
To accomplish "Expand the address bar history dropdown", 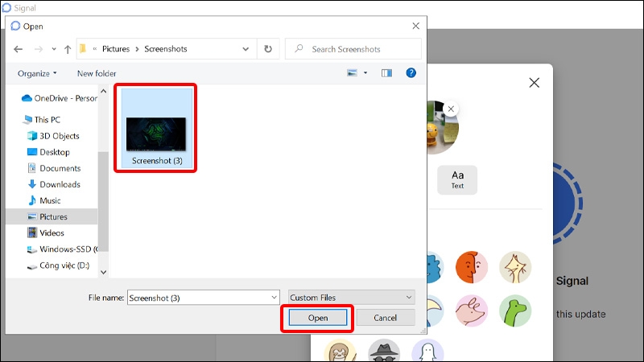I will pyautogui.click(x=246, y=49).
